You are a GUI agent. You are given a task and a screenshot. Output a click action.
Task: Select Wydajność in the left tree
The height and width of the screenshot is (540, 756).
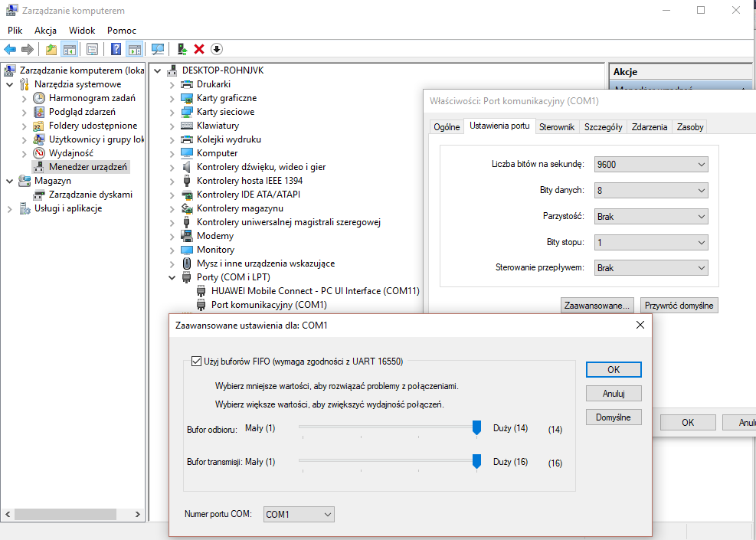(71, 153)
